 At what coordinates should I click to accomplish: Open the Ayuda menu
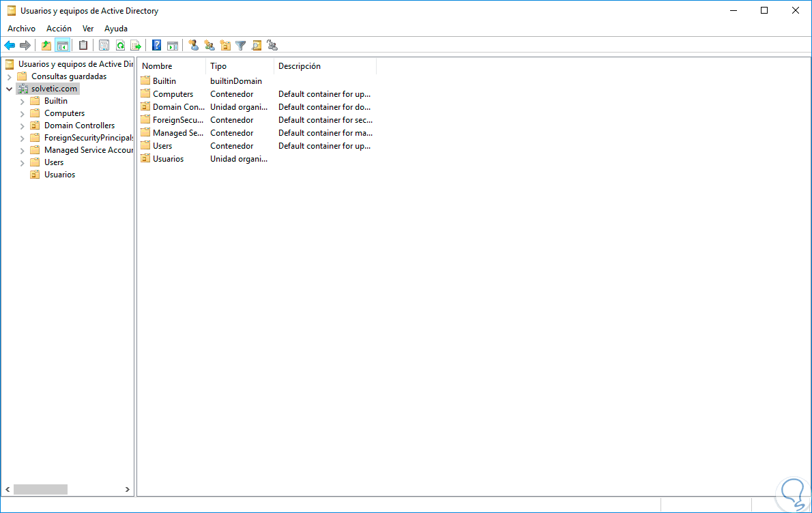pyautogui.click(x=115, y=29)
